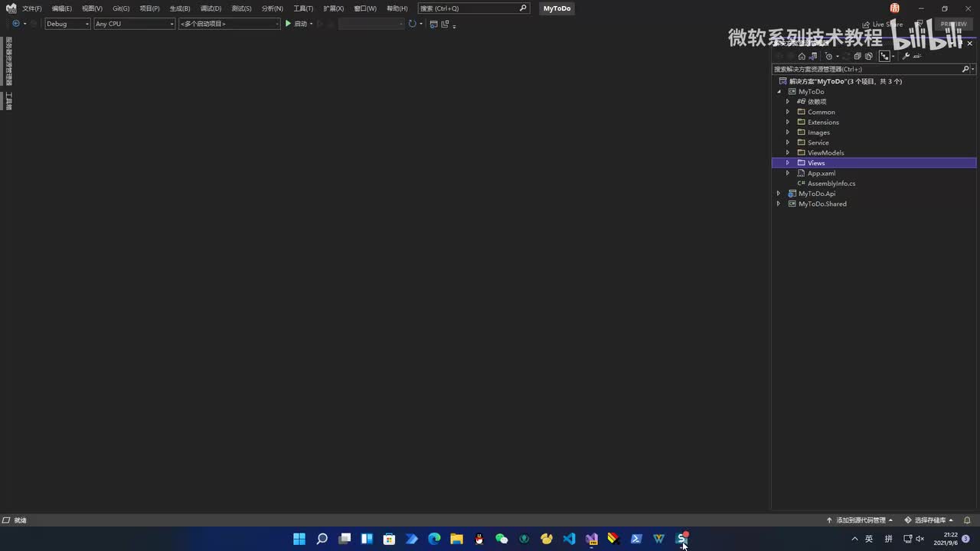
Task: Expand the MyToDo.Shared project
Action: 779,204
